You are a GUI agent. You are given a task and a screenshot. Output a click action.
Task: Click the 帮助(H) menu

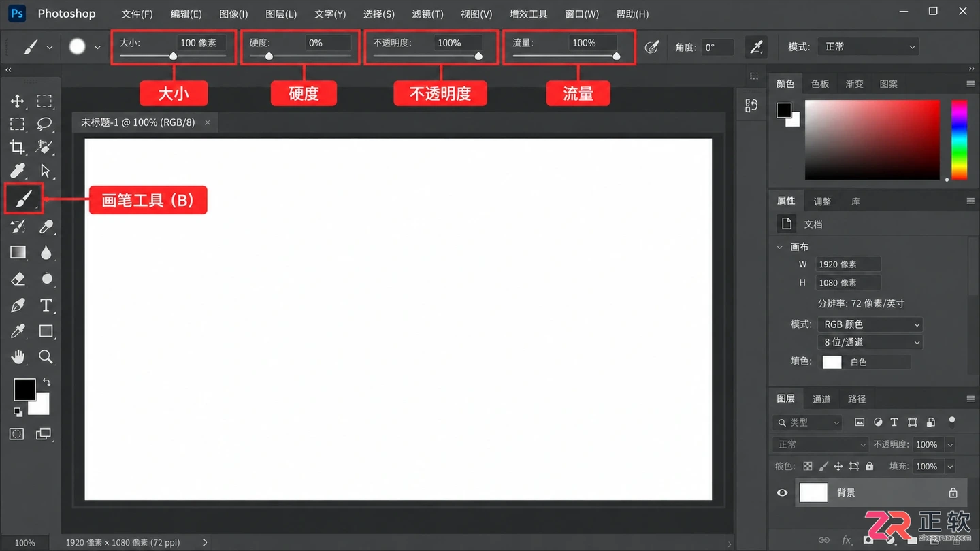point(632,14)
